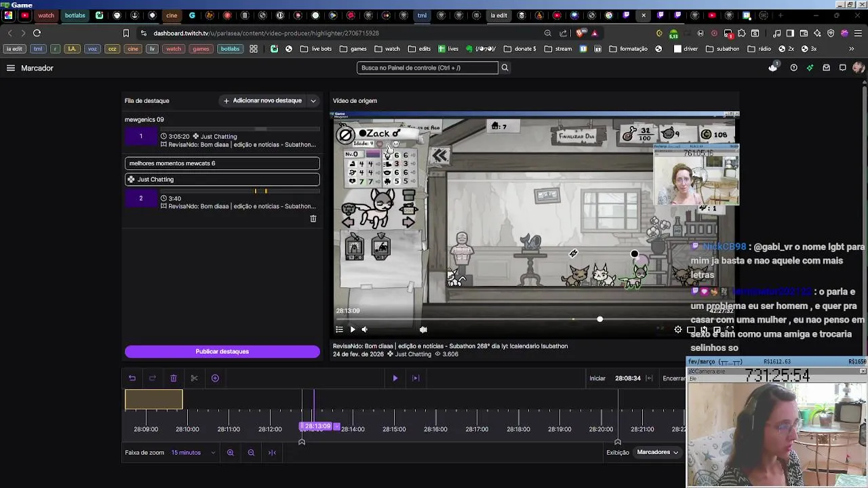Open the '15 minutos' zoom range dropdown
This screenshot has height=488, width=868.
click(193, 453)
